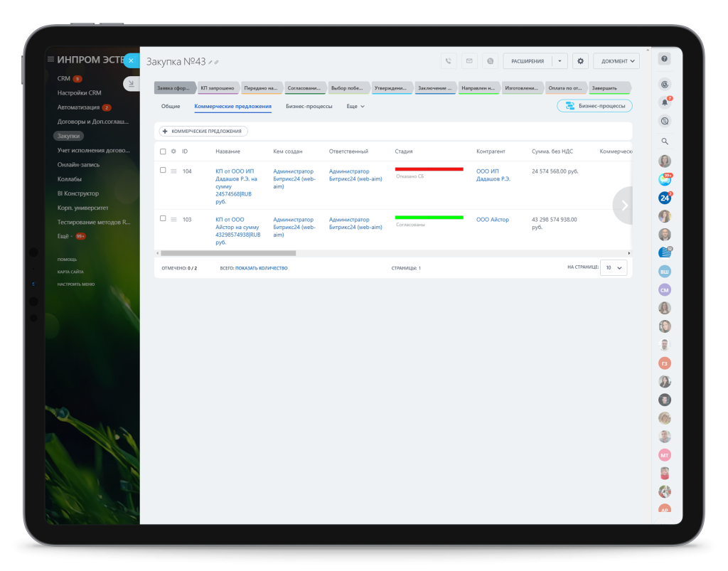Click the search magnifier in right sidebar
The image size is (728, 571).
(665, 141)
